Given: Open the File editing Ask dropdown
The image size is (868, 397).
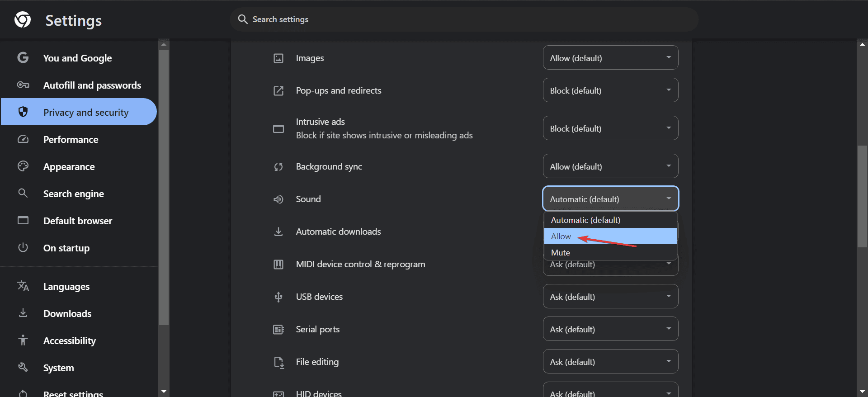Looking at the screenshot, I should tap(610, 361).
